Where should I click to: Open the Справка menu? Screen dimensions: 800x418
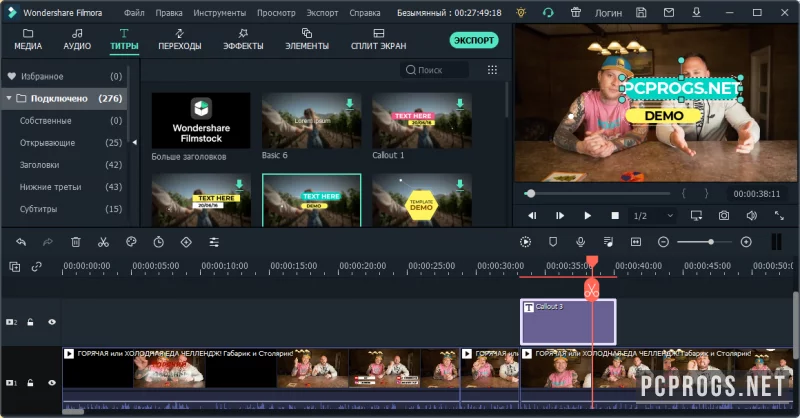[365, 13]
